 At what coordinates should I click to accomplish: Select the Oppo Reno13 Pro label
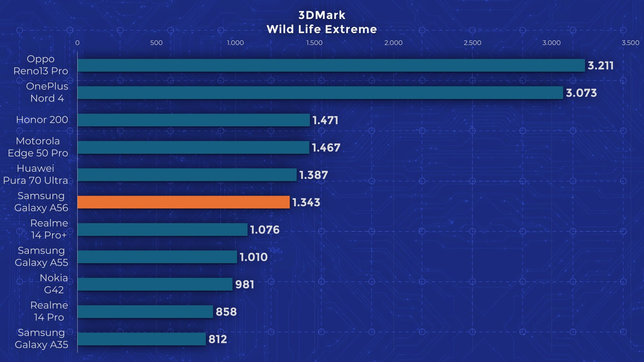pos(41,65)
